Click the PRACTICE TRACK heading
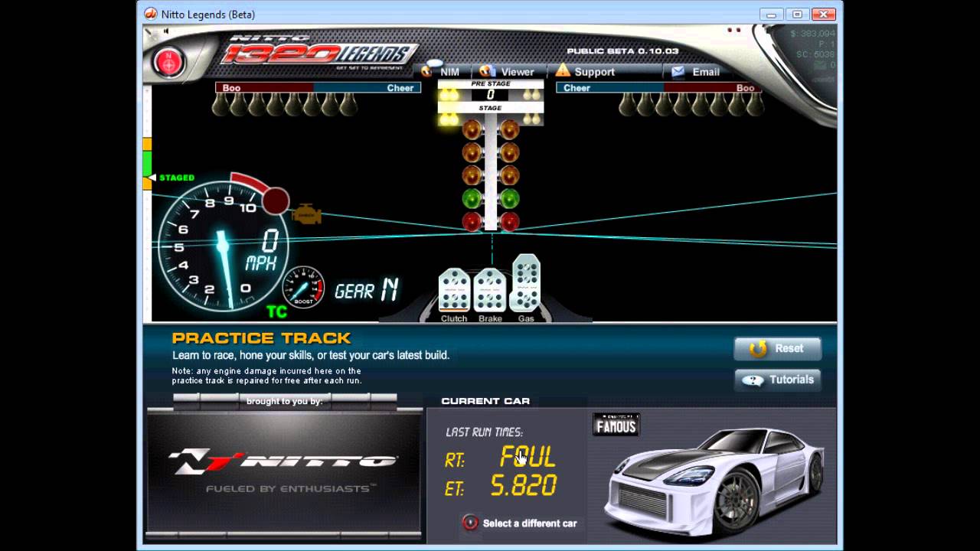The image size is (980, 551). [261, 337]
